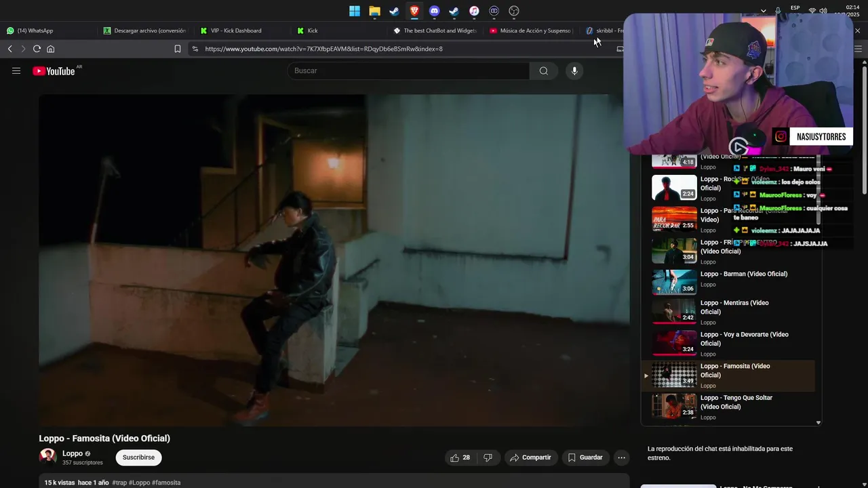Click the search magnifier button
Screen dimensions: 868x488
point(544,70)
